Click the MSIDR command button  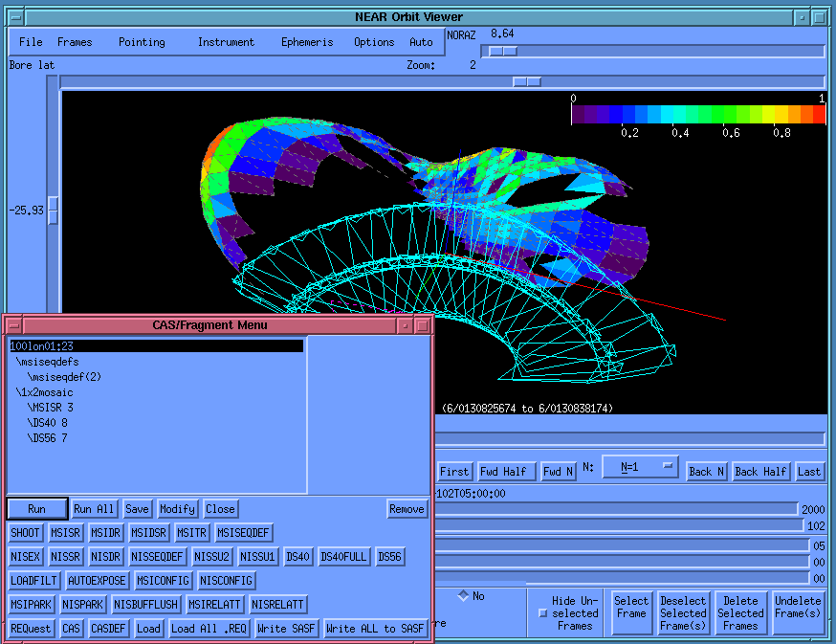pyautogui.click(x=105, y=532)
